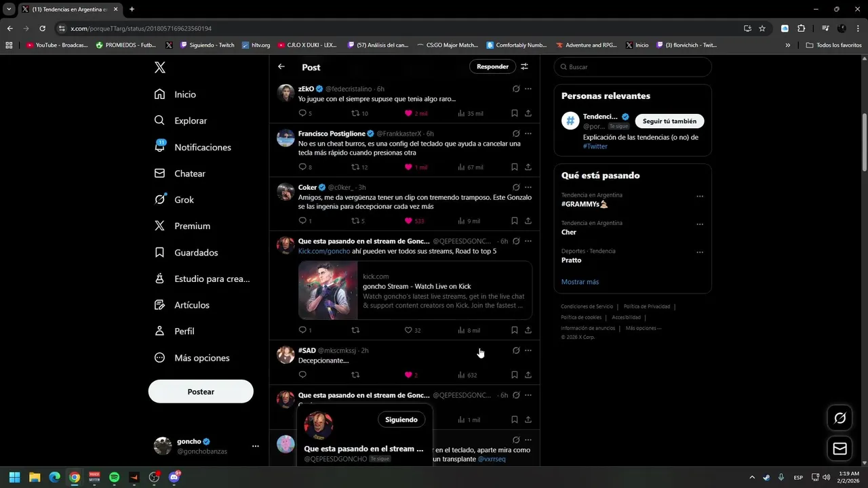Open @vxrrseq mention link
Viewport: 868px width, 488px height.
pyautogui.click(x=492, y=459)
